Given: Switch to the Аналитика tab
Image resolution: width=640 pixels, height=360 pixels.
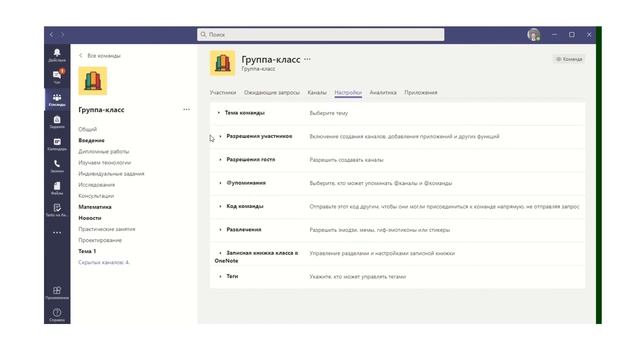Looking at the screenshot, I should coord(383,93).
